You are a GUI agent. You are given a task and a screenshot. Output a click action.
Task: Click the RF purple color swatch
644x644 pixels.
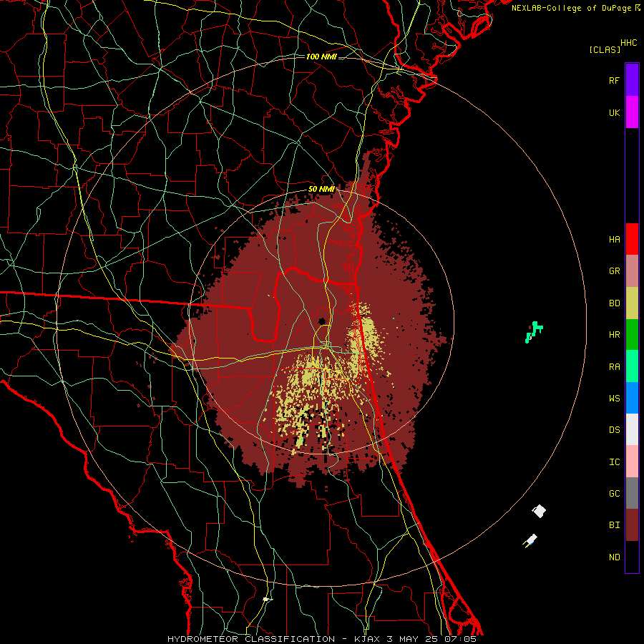pos(632,80)
